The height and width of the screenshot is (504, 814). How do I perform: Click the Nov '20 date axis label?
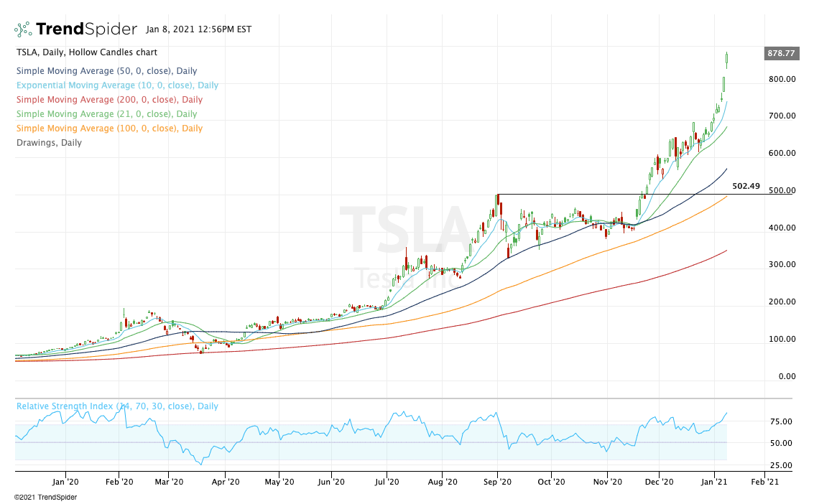[607, 482]
